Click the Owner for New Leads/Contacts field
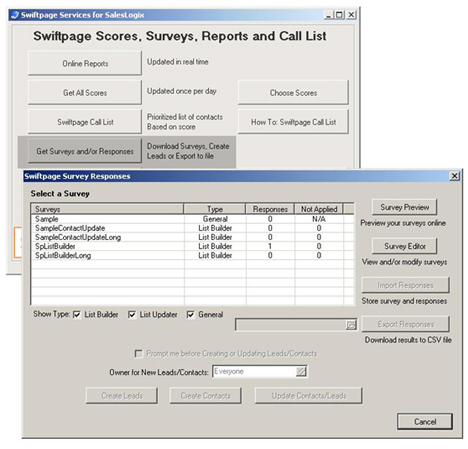 pos(260,371)
